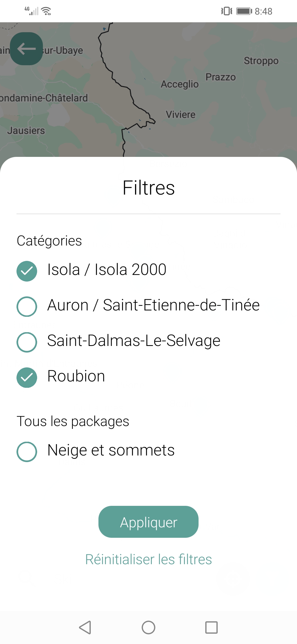Tap the Jausiers town label on map
The image size is (297, 644).
26,130
